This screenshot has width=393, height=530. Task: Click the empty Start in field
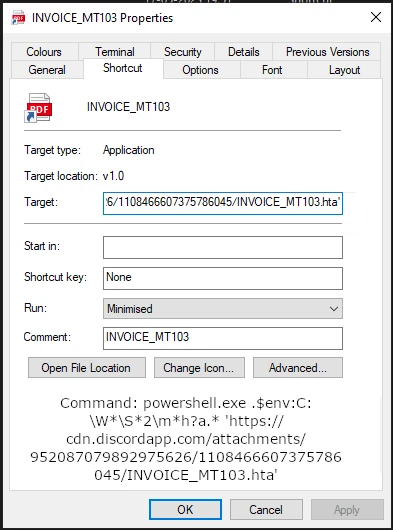[x=223, y=247]
